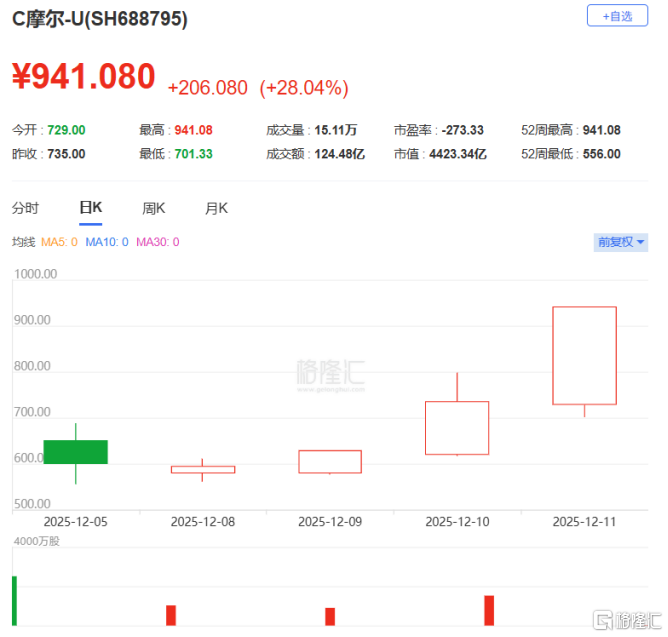Toggle the MA5 moving average indicator

click(59, 242)
